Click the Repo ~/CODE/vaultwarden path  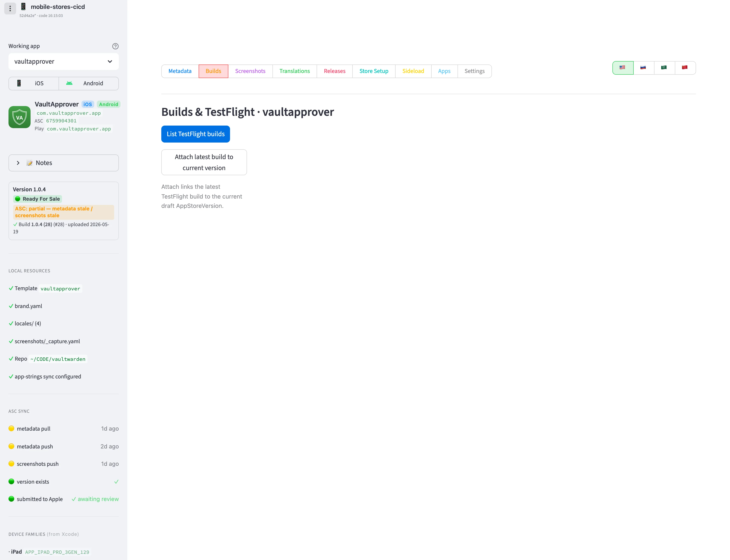(x=58, y=359)
